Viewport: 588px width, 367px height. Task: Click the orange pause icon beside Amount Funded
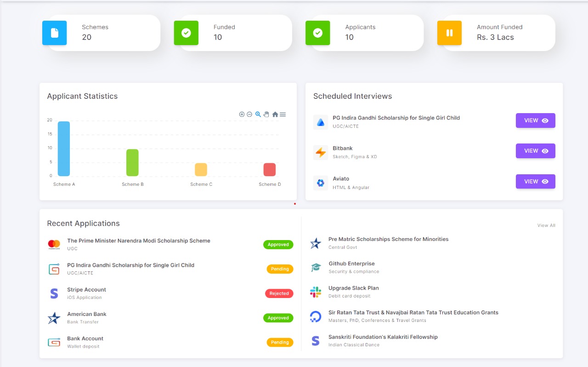[449, 33]
